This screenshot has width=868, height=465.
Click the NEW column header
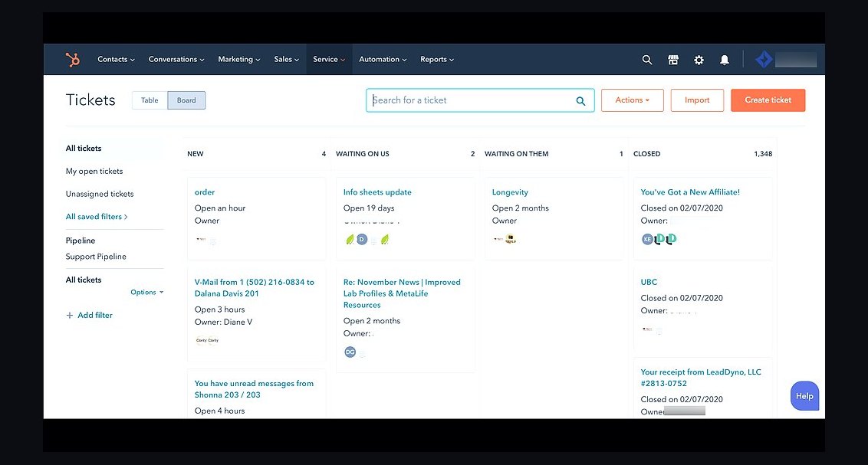pos(196,154)
